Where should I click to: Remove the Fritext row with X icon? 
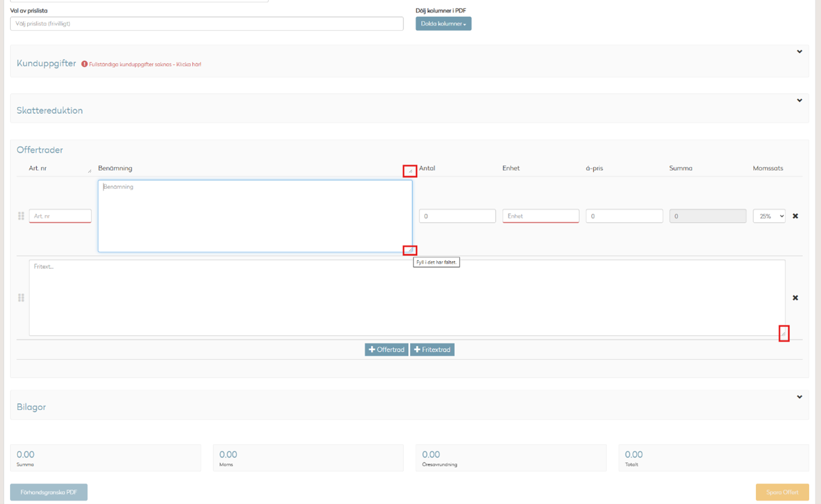click(796, 298)
